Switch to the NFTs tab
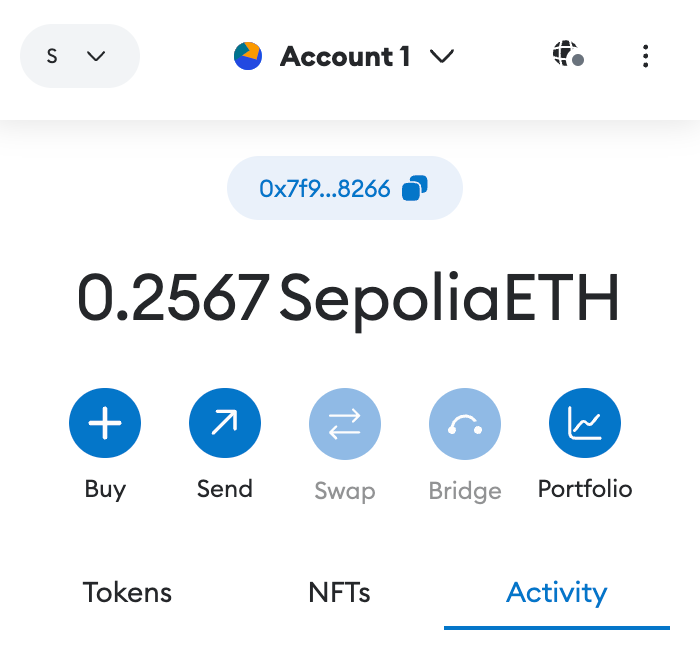700x658 pixels. pos(339,592)
